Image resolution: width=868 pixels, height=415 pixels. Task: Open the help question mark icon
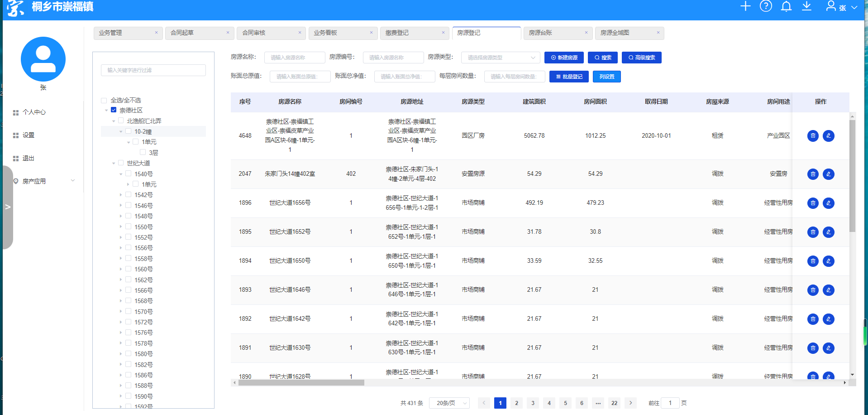[x=766, y=6]
